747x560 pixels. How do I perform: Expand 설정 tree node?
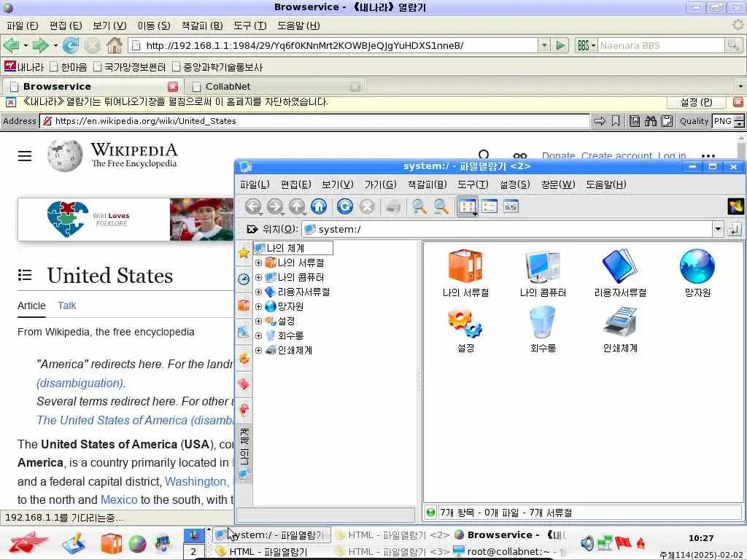[258, 322]
